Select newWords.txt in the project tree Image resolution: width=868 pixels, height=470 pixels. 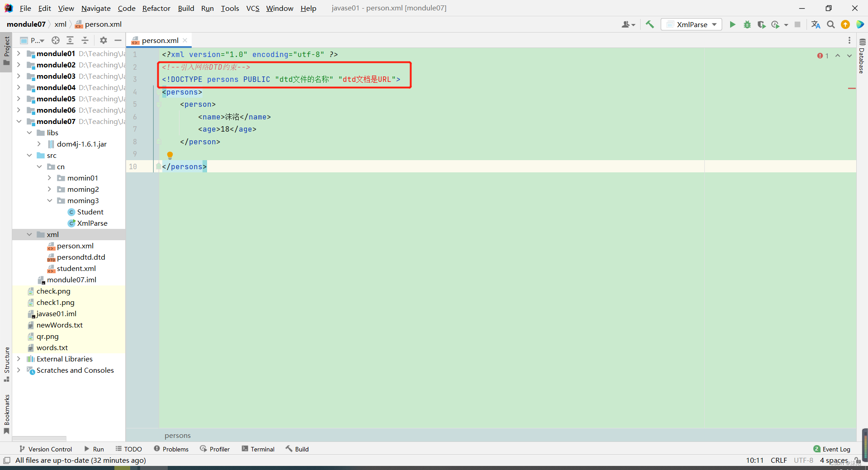coord(59,325)
